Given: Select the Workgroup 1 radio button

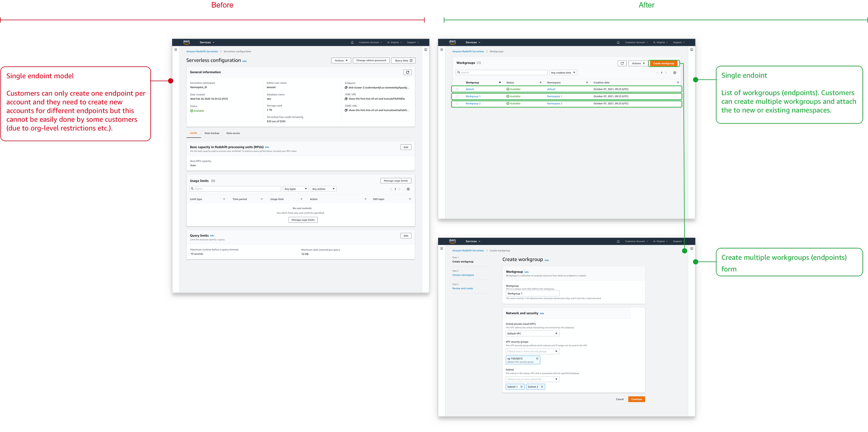Looking at the screenshot, I should [x=457, y=96].
